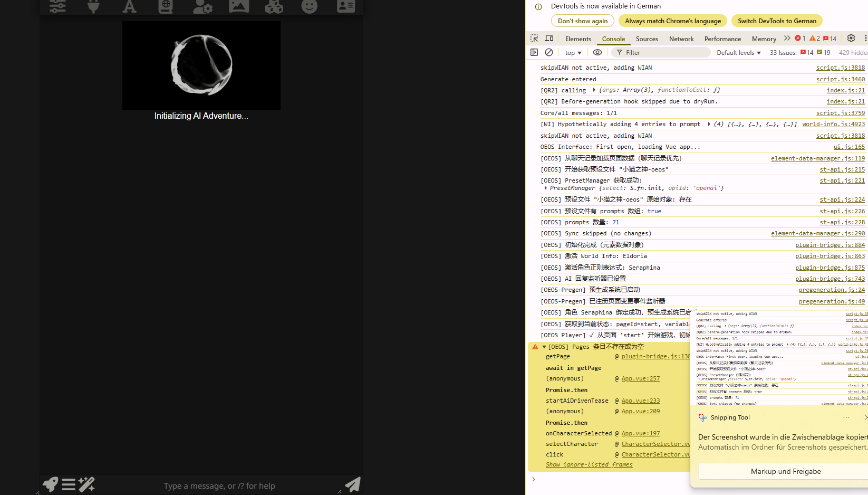Image resolution: width=868 pixels, height=495 pixels.
Task: Toggle console sidebar panel
Action: (534, 52)
